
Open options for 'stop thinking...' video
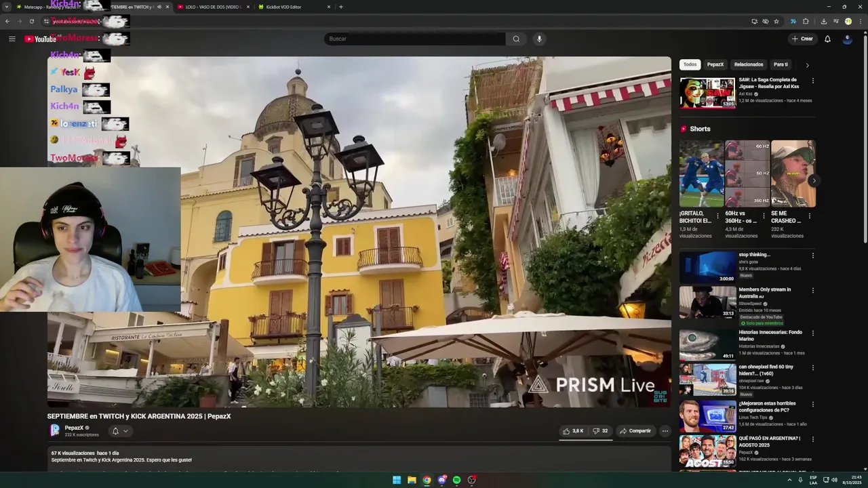(x=812, y=256)
